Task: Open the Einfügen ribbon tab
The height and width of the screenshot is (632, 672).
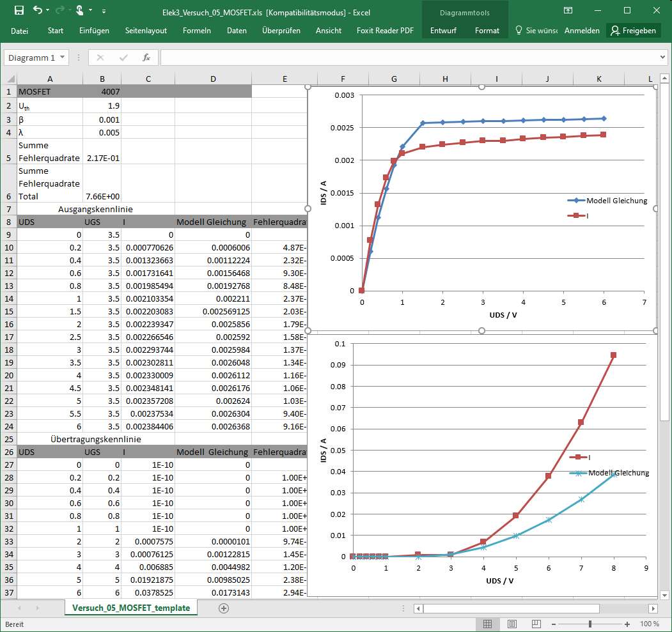Action: click(x=94, y=31)
